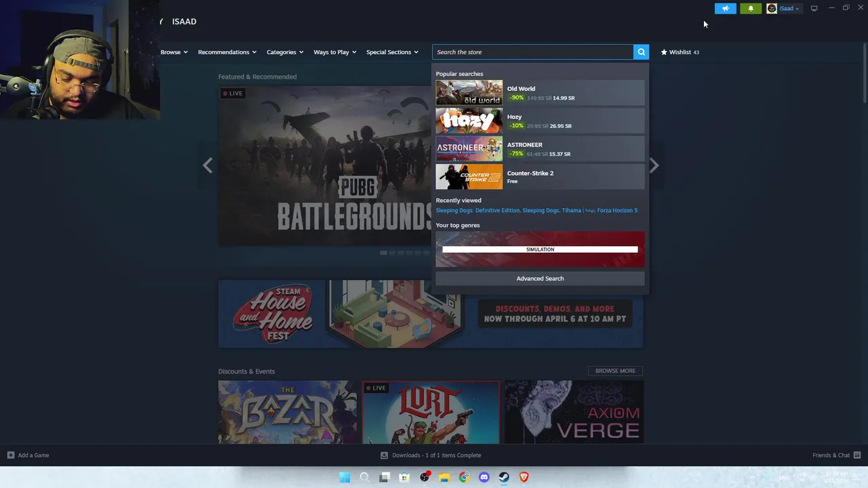Click the Counter-Strike 2 game thumbnail
Viewport: 868px width, 488px height.
[x=469, y=177]
